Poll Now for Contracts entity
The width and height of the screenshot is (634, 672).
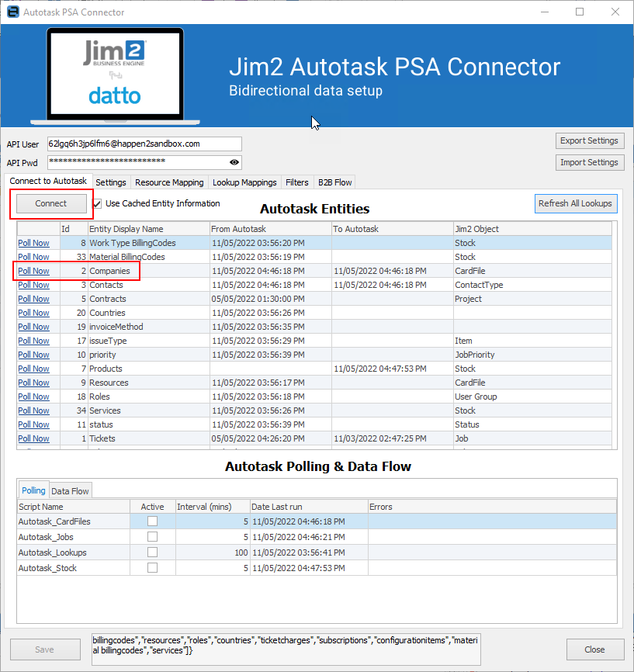pyautogui.click(x=33, y=300)
